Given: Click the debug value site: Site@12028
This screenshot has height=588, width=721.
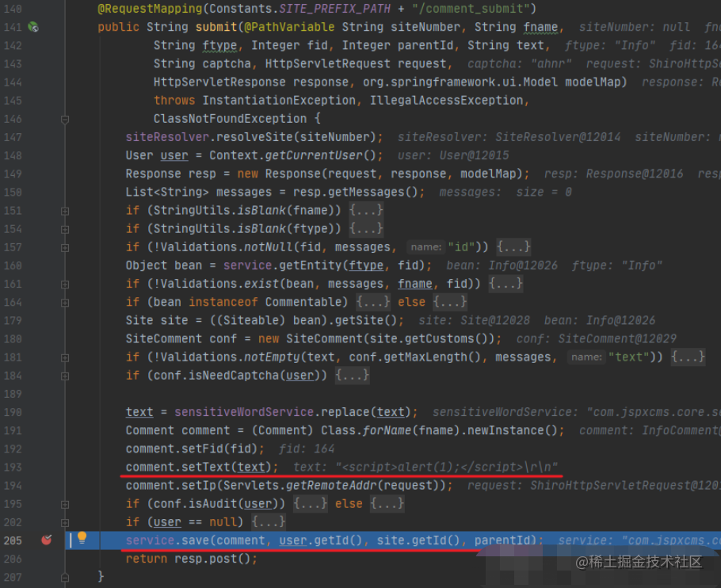Looking at the screenshot, I should (475, 320).
